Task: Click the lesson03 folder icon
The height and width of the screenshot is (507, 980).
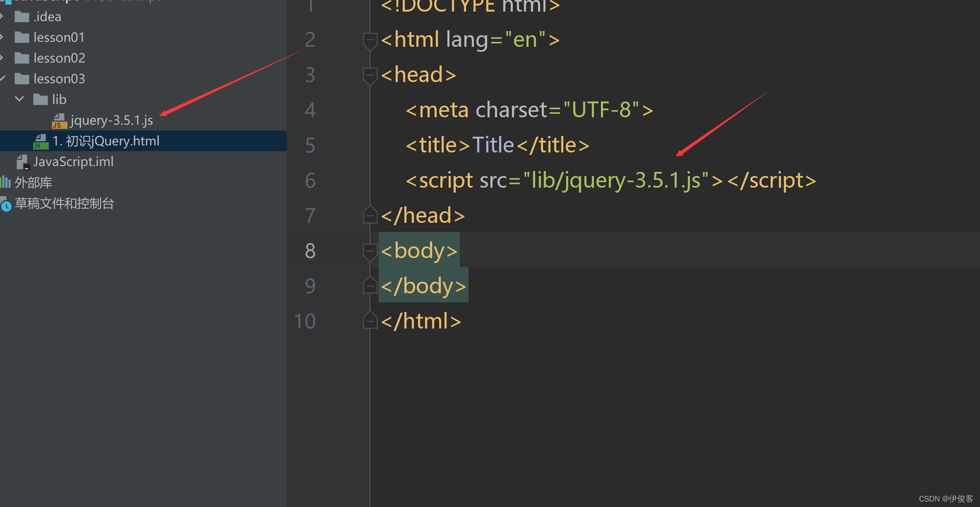Action: point(22,79)
